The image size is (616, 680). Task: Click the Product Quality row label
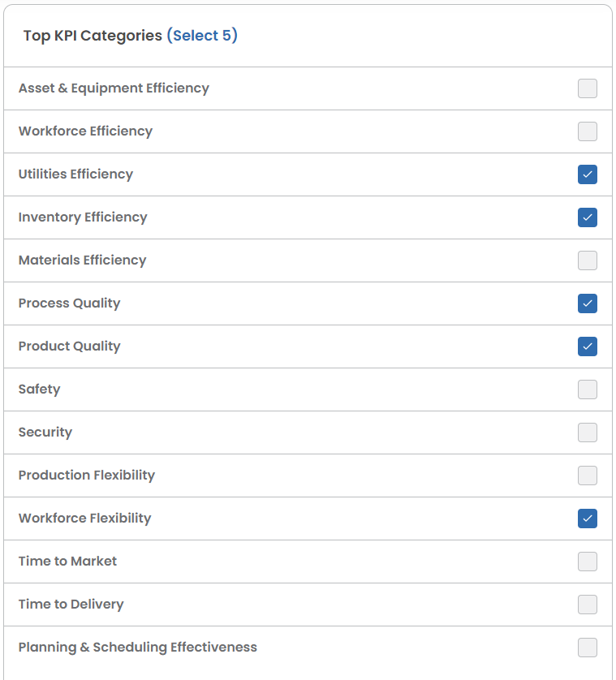click(x=69, y=346)
